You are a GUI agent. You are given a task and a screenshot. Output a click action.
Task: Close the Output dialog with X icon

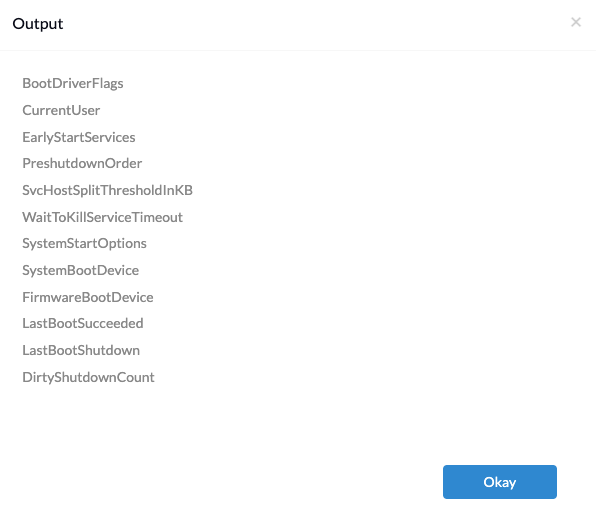pyautogui.click(x=576, y=22)
